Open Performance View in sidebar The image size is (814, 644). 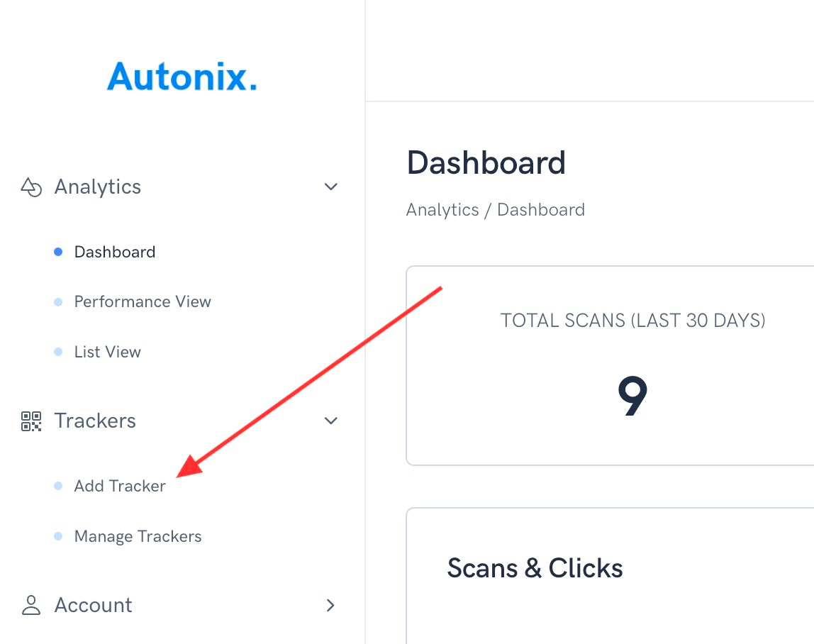point(143,301)
